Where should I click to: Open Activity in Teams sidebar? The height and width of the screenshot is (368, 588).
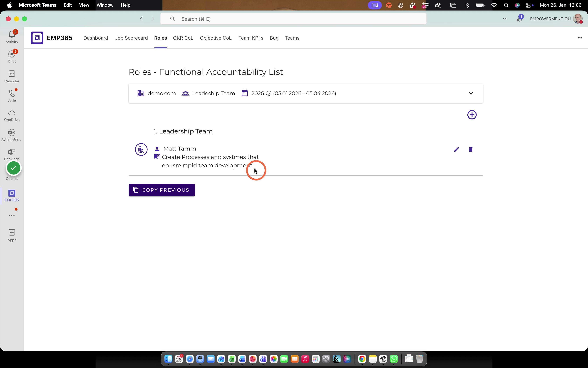click(x=12, y=37)
